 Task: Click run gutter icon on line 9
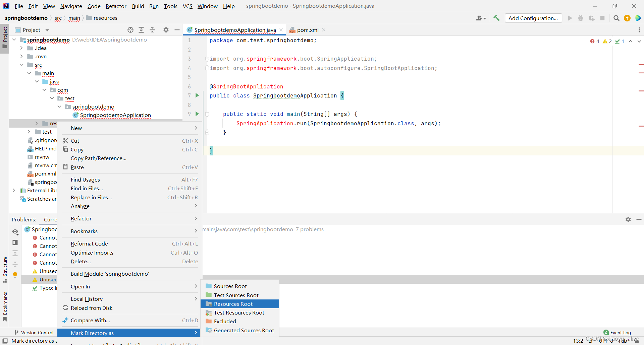point(197,114)
